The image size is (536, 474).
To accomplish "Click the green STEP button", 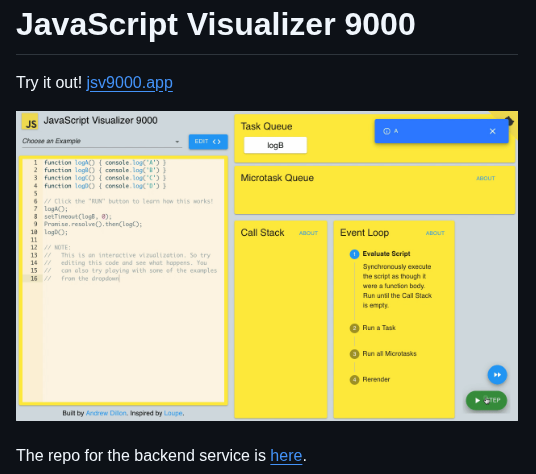I will point(486,400).
